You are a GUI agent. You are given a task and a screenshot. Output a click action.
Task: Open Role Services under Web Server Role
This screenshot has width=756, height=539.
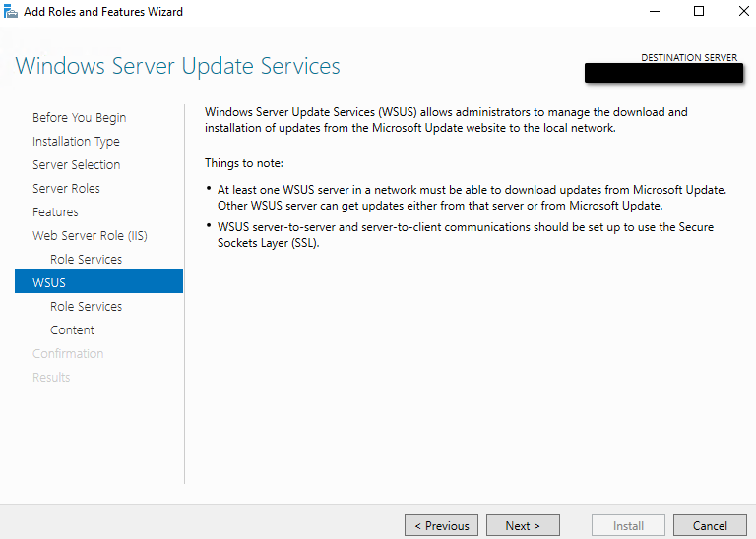pyautogui.click(x=86, y=259)
